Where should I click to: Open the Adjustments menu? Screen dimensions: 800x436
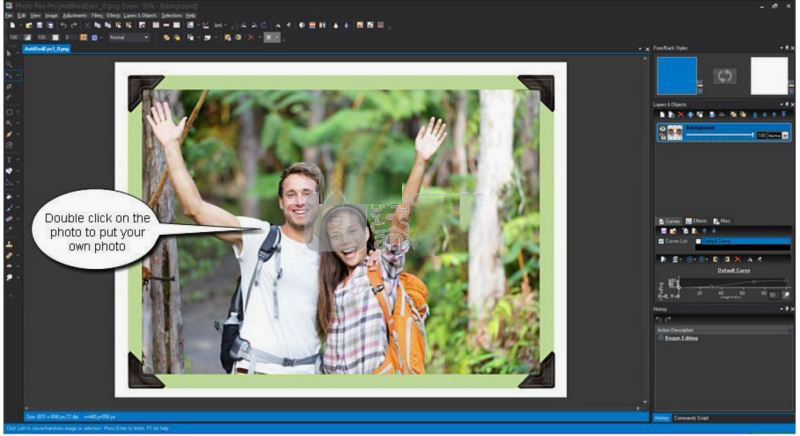(x=74, y=16)
